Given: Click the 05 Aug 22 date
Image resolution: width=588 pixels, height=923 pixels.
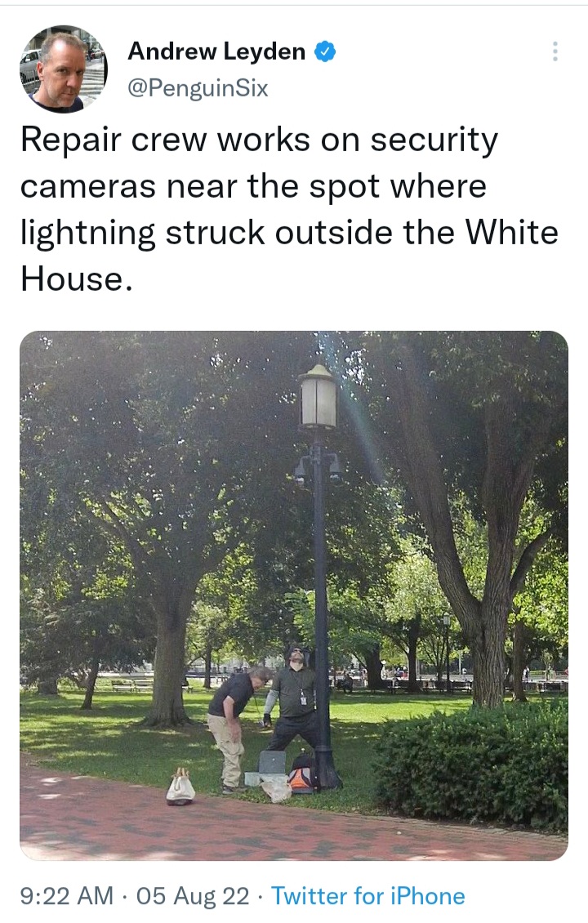Looking at the screenshot, I should (x=193, y=896).
